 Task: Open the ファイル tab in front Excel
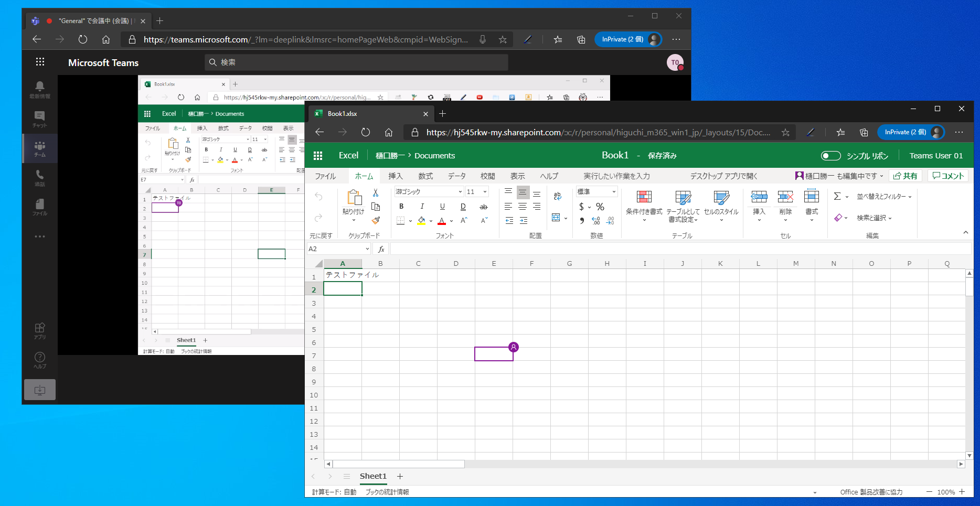pos(325,176)
